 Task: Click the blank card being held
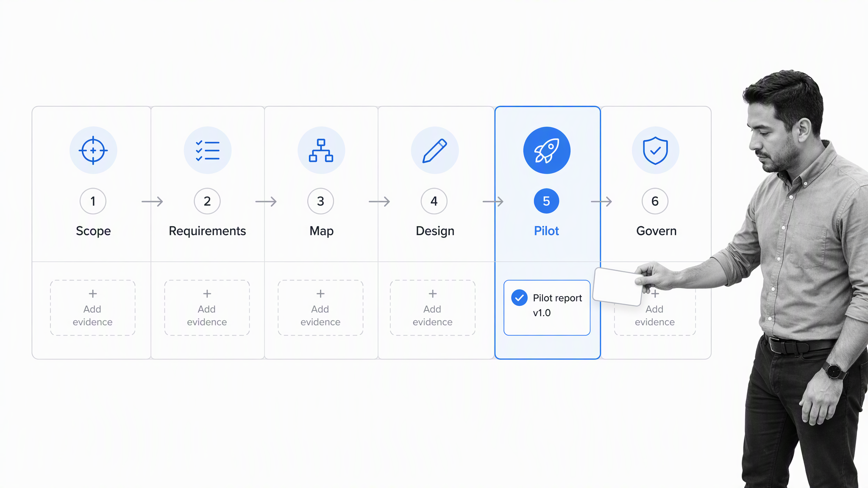click(618, 286)
